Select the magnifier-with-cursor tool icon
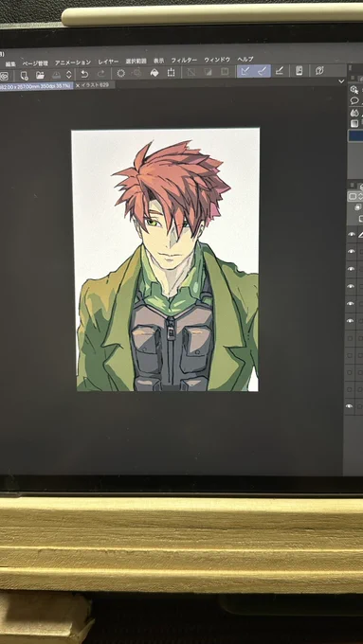Viewport: 363px width, 644px height. pyautogui.click(x=354, y=90)
